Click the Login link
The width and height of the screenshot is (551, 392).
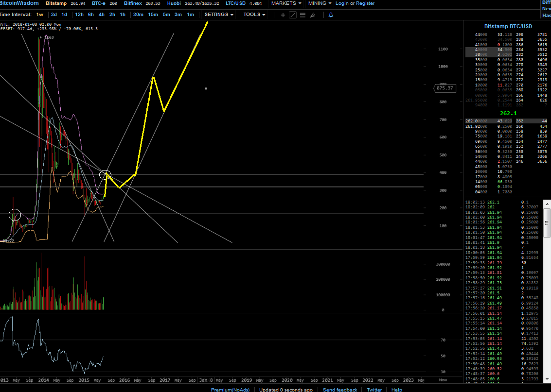pyautogui.click(x=342, y=3)
